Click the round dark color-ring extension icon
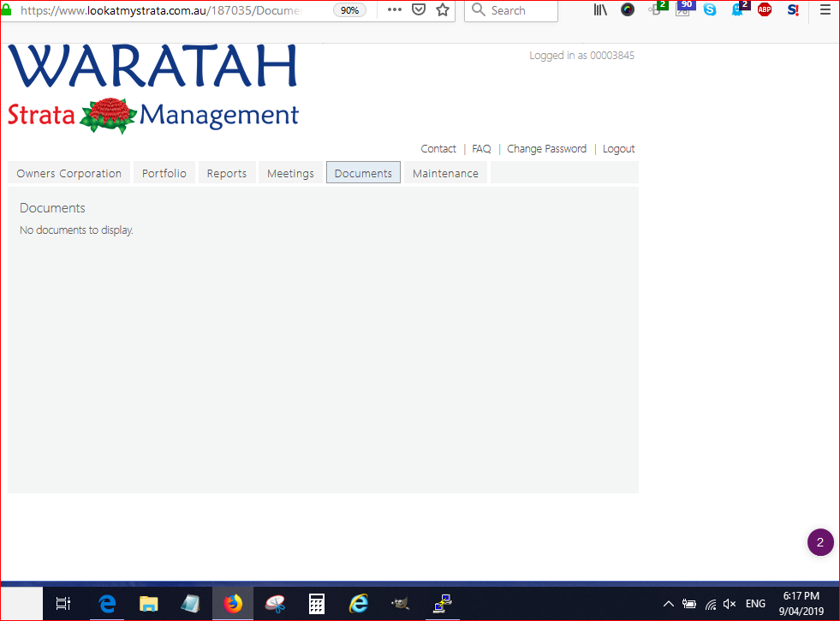The height and width of the screenshot is (621, 840). 628,9
